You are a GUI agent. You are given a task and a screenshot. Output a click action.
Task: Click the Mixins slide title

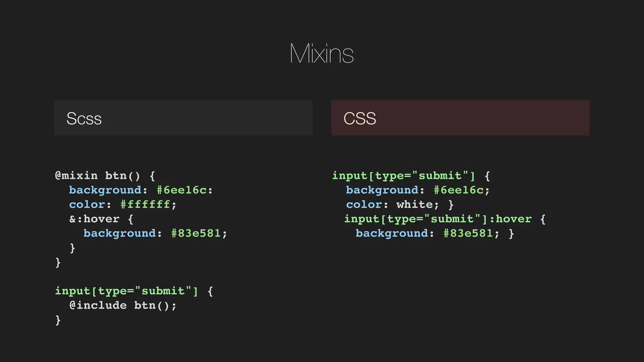pos(322,54)
